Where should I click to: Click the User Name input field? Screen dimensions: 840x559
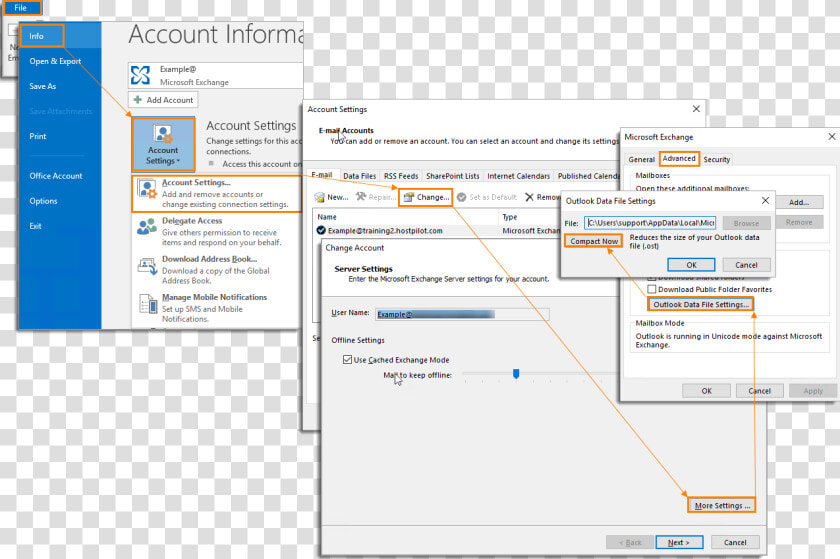click(x=462, y=315)
